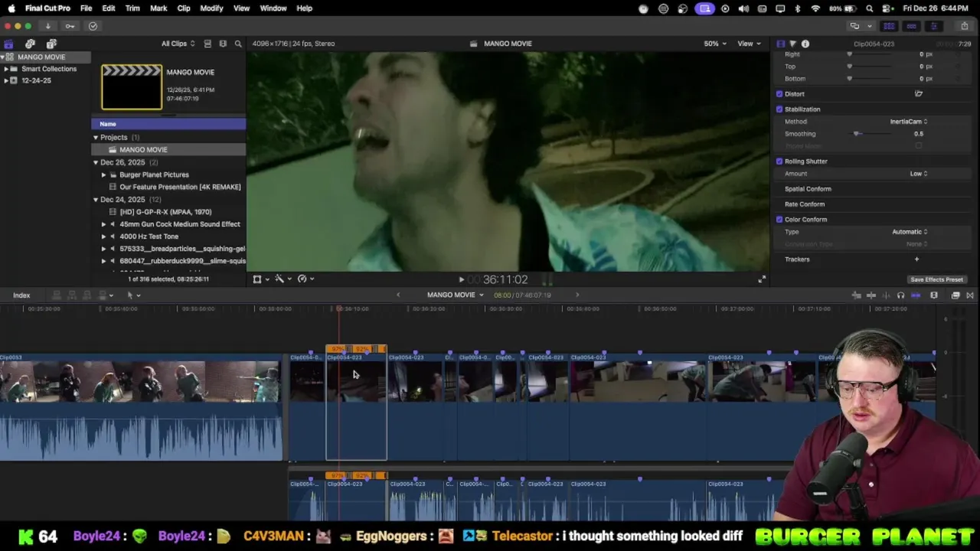Toggle audio skimming headphones icon
980x551 pixels.
coord(900,295)
